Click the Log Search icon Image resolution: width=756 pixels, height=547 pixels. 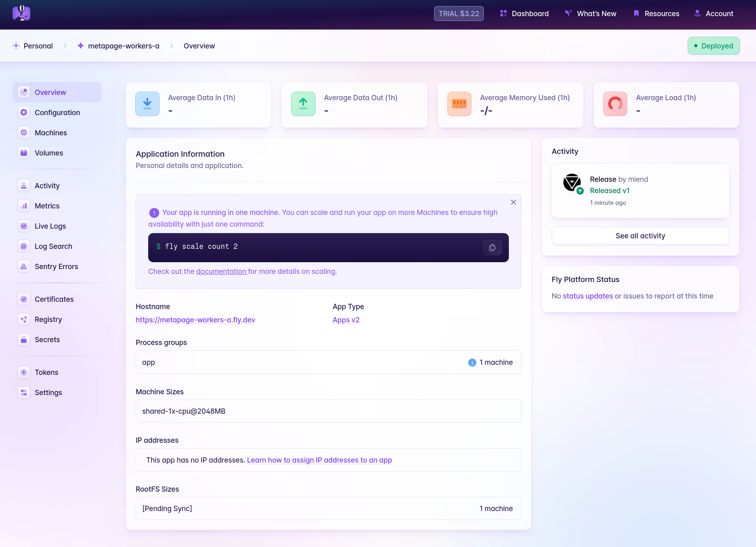(24, 246)
